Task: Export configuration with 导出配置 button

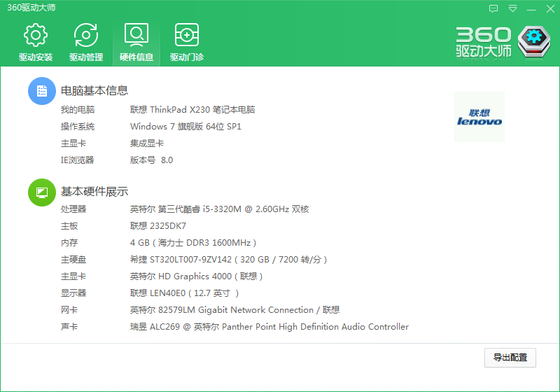Action: point(510,358)
